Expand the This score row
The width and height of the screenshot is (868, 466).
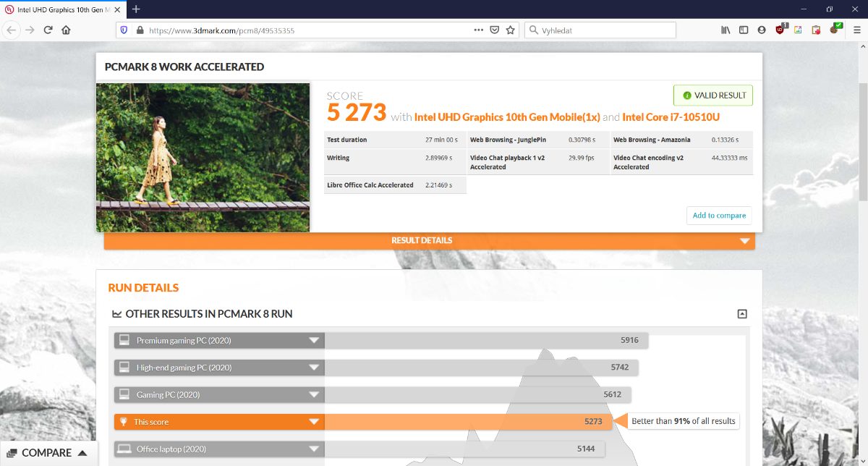(314, 422)
